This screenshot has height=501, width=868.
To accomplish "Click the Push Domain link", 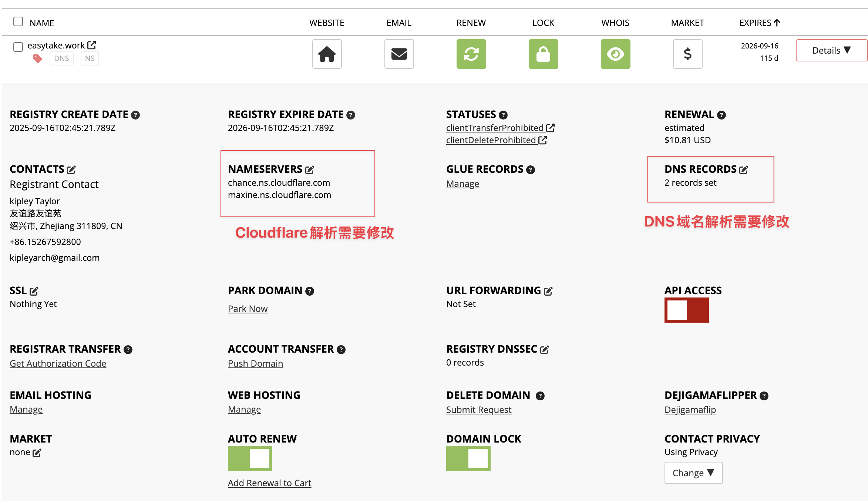I will coord(255,364).
